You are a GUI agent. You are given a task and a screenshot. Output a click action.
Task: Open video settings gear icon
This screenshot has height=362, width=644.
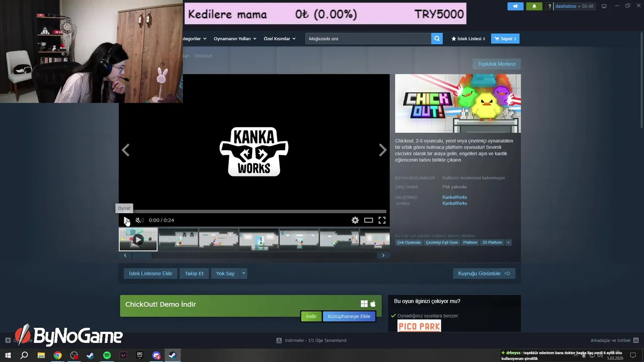click(x=355, y=220)
